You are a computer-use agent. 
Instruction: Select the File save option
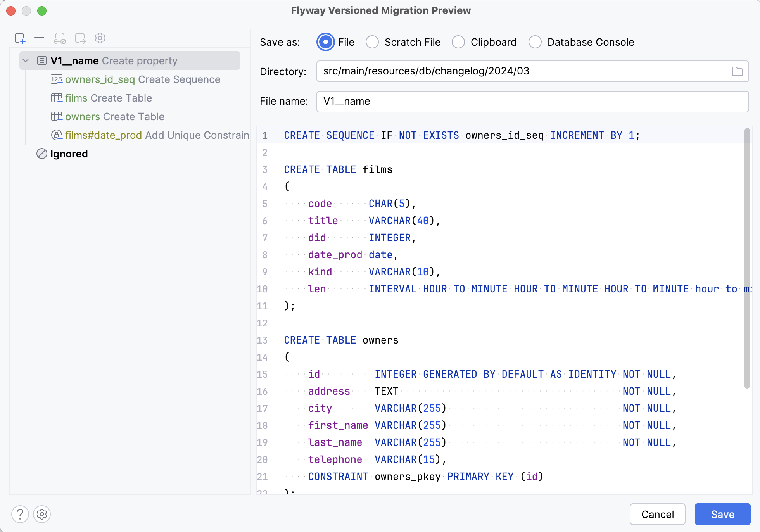[x=325, y=42]
